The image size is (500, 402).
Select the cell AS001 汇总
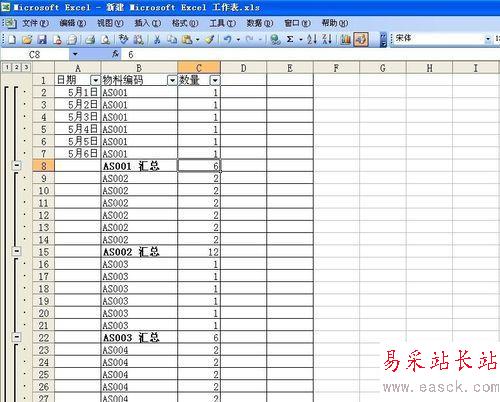coord(139,166)
